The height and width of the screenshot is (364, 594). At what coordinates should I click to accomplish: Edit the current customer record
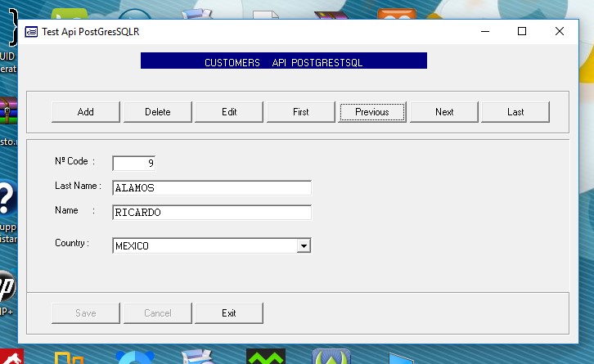tap(229, 112)
